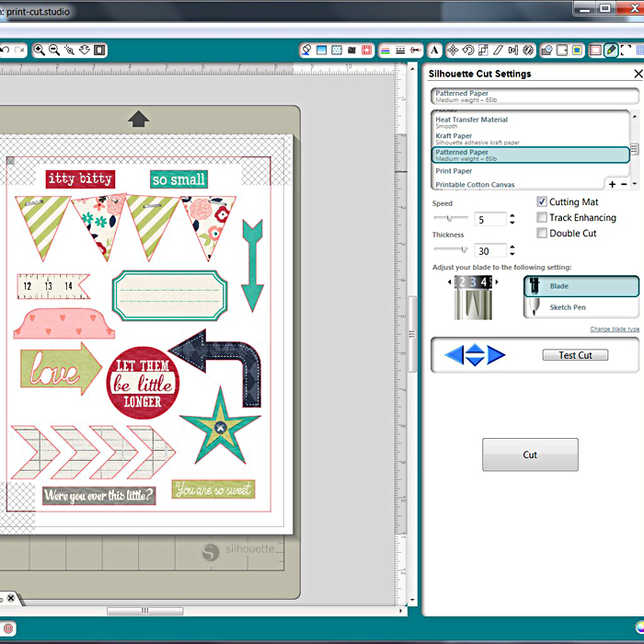Screen dimensions: 644x644
Task: Click the Speed value field showing 5
Action: 490,219
